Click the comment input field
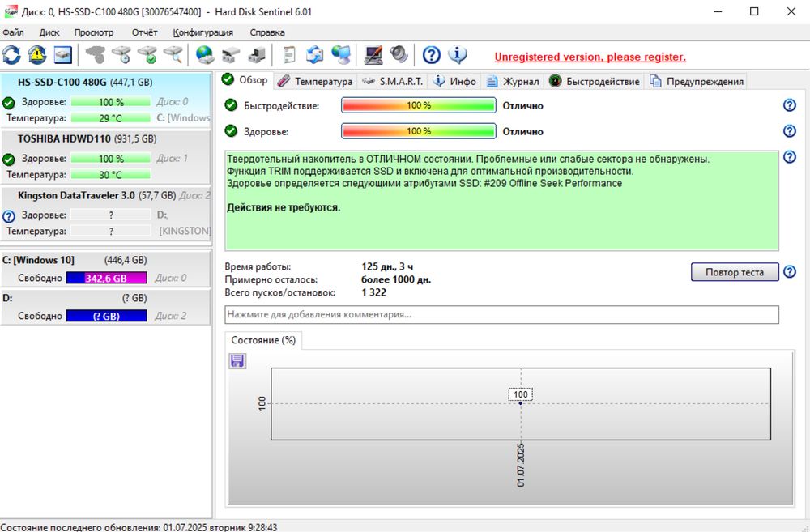810x532 pixels. pos(501,314)
